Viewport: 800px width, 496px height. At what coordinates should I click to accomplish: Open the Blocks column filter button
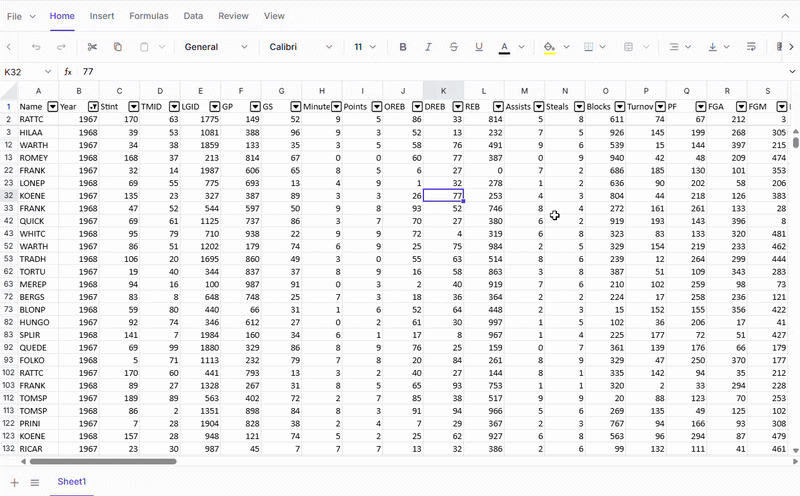click(x=620, y=106)
